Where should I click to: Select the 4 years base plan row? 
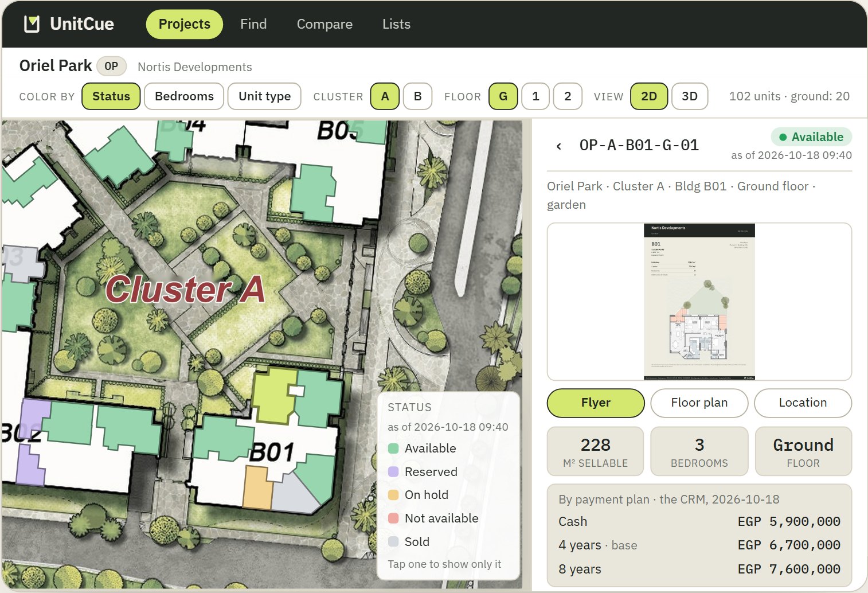pyautogui.click(x=699, y=545)
